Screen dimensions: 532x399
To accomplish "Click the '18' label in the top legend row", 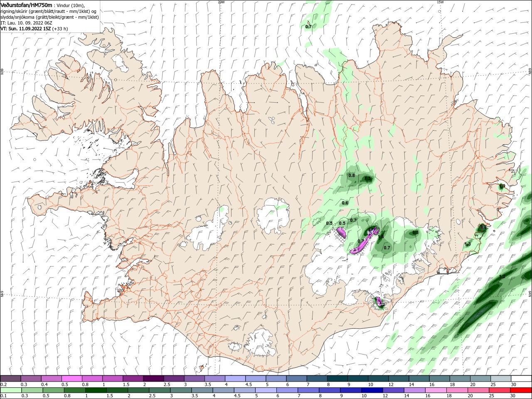I will point(453,384).
